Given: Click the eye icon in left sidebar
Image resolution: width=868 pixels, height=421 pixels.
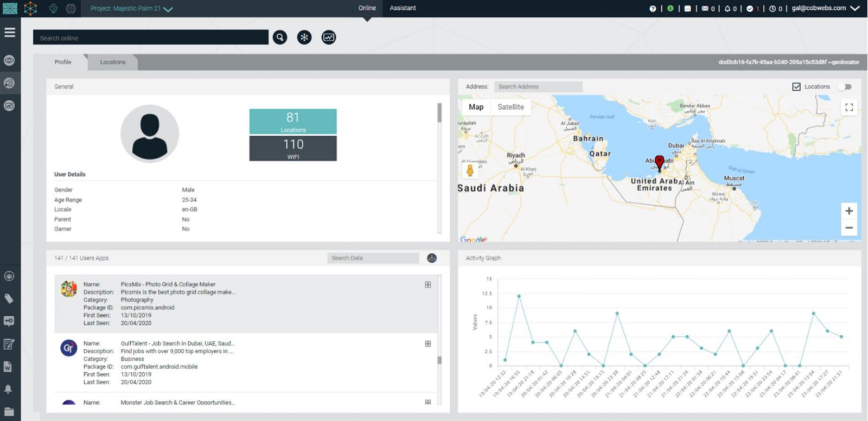Looking at the screenshot, I should [9, 60].
